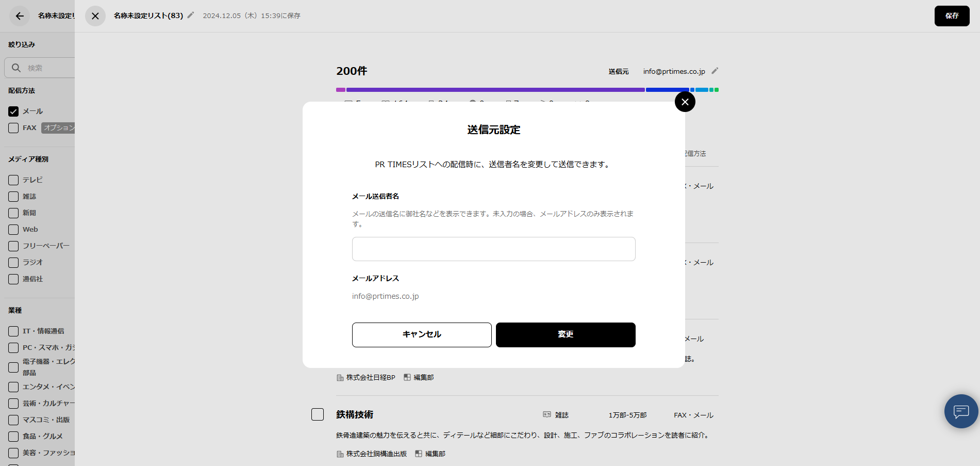Click the dark blue segment of distribution bar

pos(668,90)
